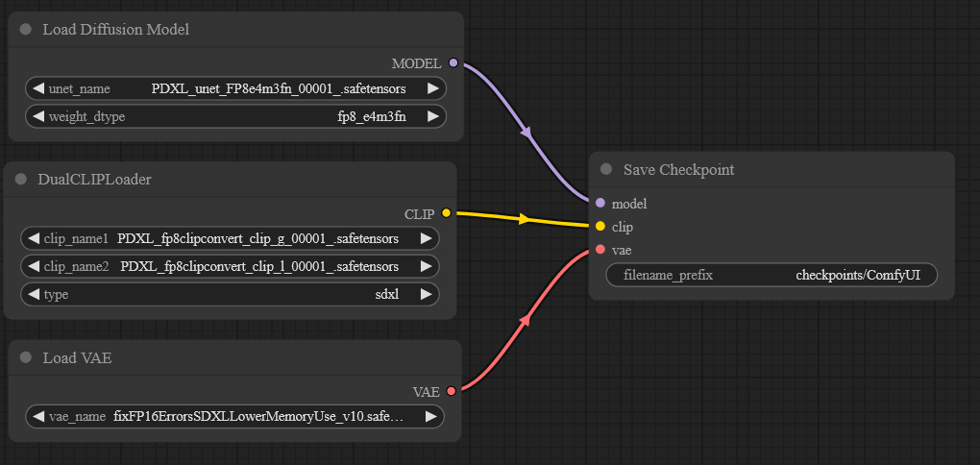Open type dropdown showing sdxl
The height and width of the screenshot is (465, 980).
[230, 294]
